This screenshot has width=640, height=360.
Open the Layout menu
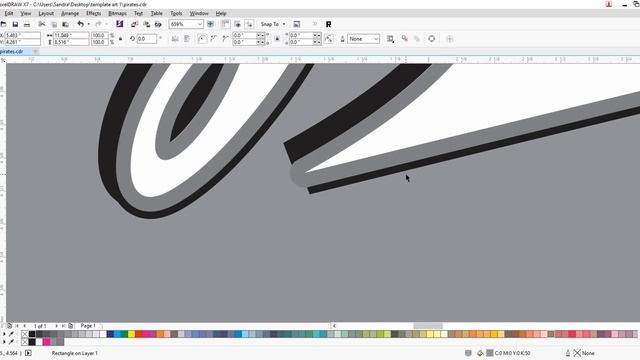46,13
